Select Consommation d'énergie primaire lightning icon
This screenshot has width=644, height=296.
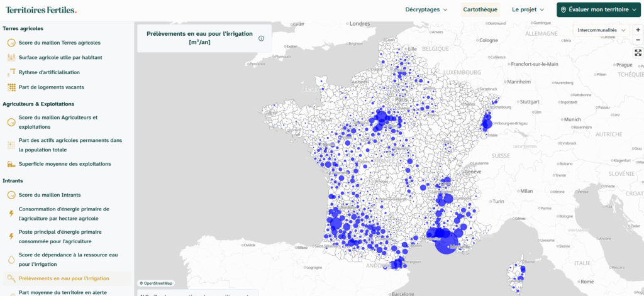pos(11,214)
